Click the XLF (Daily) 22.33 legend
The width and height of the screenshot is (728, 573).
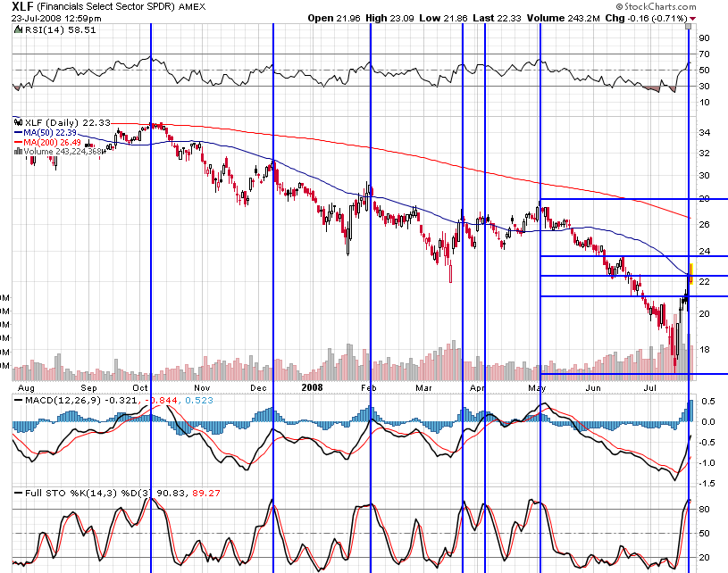coord(68,122)
